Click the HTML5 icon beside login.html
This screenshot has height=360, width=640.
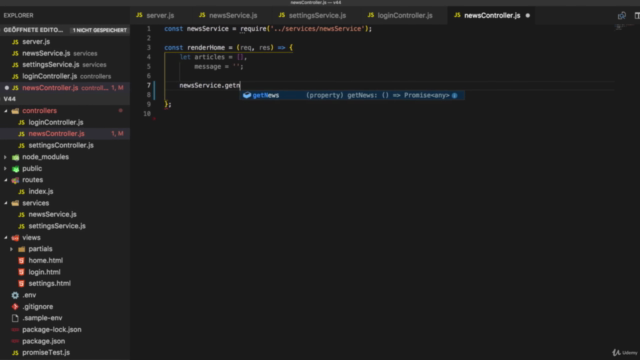pos(21,272)
